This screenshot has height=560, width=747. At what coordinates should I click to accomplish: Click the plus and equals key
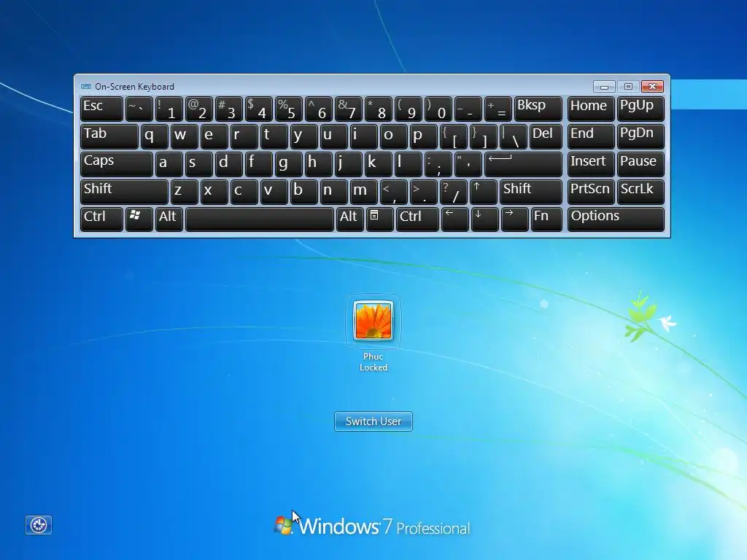click(x=498, y=109)
